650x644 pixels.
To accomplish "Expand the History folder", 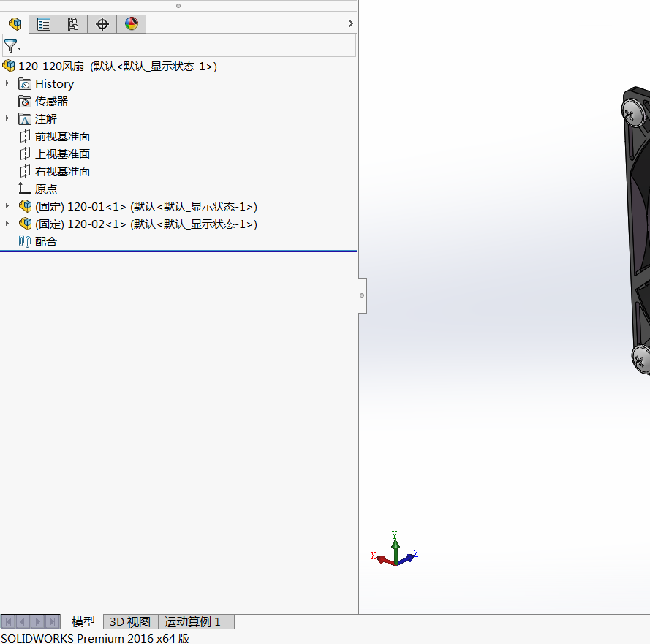I will (x=7, y=83).
